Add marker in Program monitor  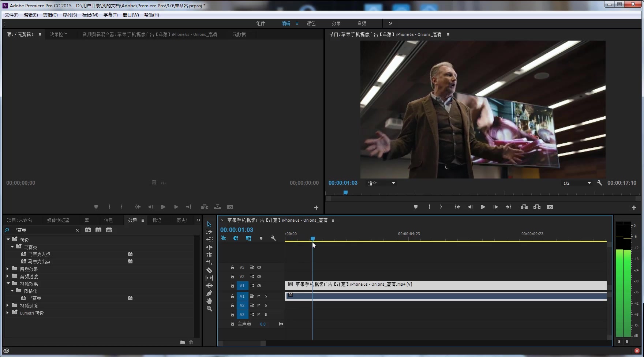click(x=416, y=207)
